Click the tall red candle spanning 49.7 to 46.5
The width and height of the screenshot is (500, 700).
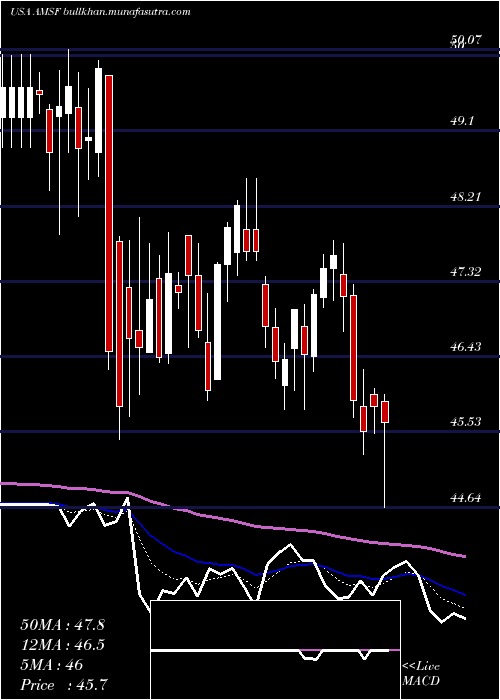click(x=109, y=213)
